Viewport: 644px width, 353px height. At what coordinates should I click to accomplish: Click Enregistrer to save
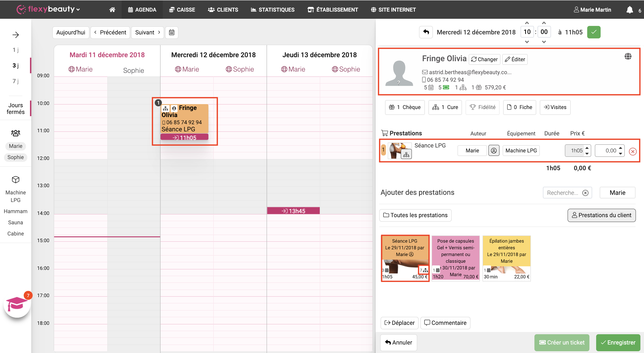618,342
